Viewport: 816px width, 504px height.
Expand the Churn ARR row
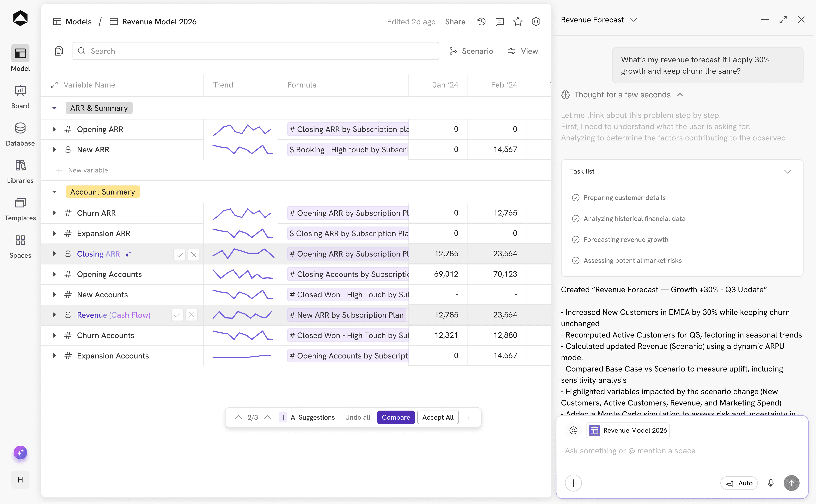(54, 213)
